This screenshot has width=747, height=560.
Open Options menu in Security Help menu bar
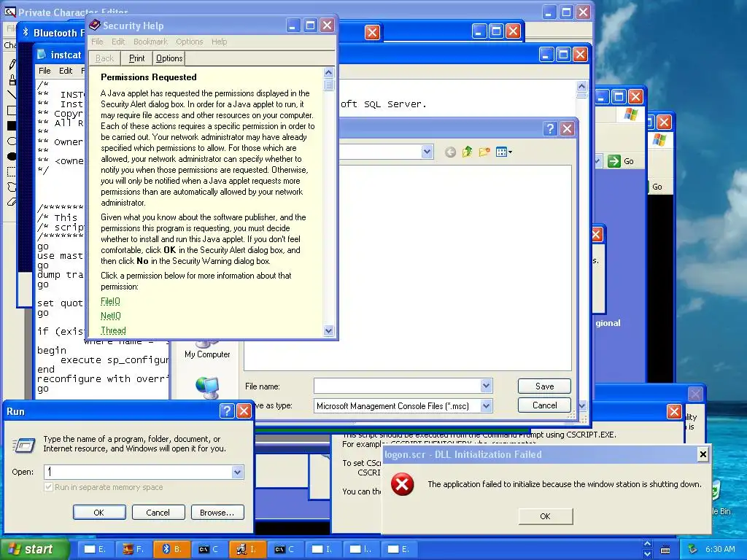click(x=190, y=42)
